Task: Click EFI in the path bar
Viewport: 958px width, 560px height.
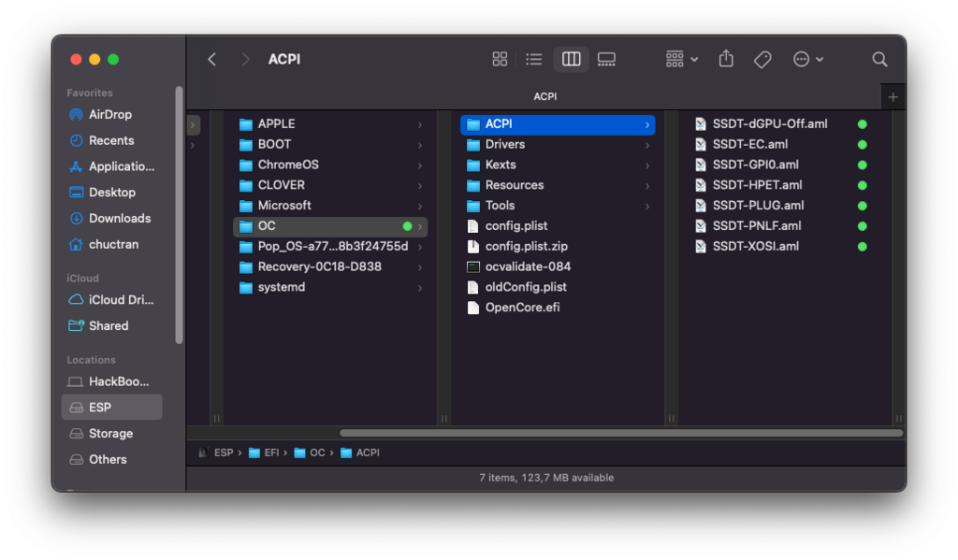Action: (x=270, y=452)
